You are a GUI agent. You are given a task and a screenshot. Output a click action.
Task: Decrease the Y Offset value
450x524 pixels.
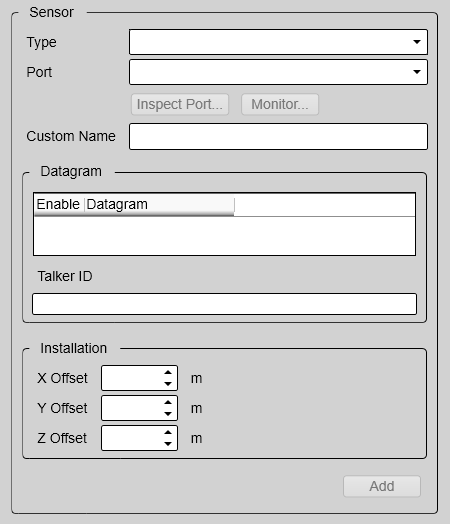tap(168, 414)
